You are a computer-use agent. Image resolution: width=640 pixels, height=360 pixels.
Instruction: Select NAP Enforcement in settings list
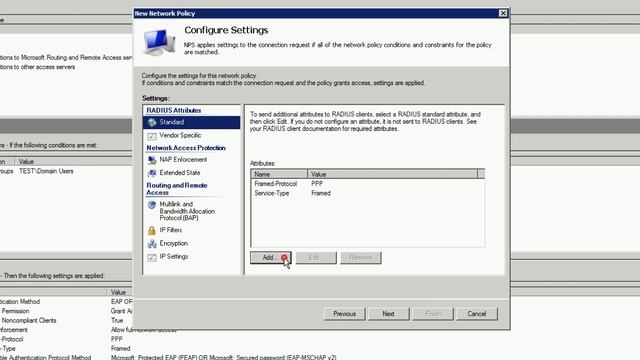pos(183,160)
